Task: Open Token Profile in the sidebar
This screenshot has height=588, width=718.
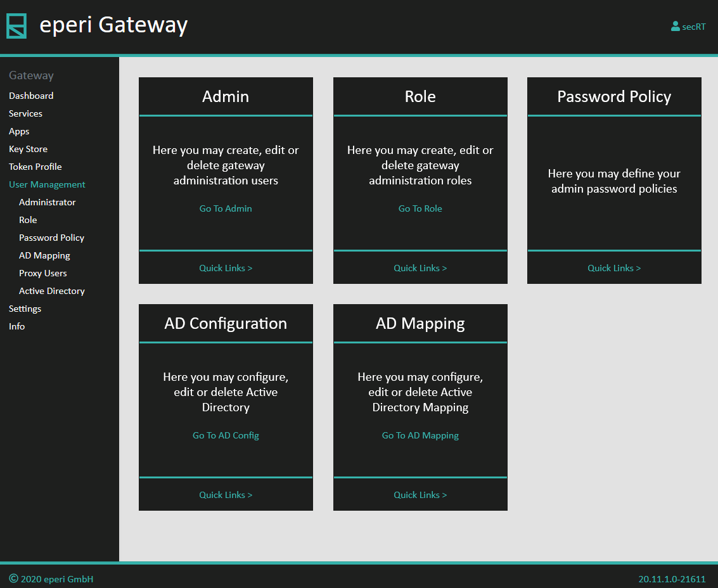Action: pyautogui.click(x=35, y=167)
